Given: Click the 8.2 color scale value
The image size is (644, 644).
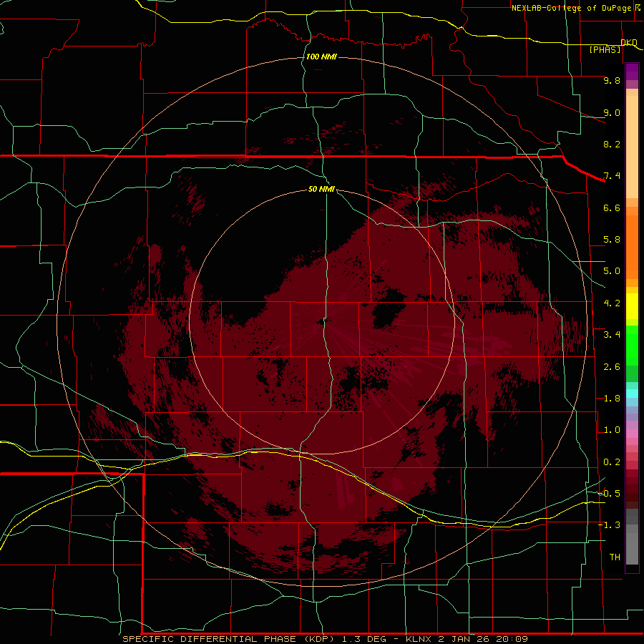Looking at the screenshot, I should pyautogui.click(x=612, y=144).
